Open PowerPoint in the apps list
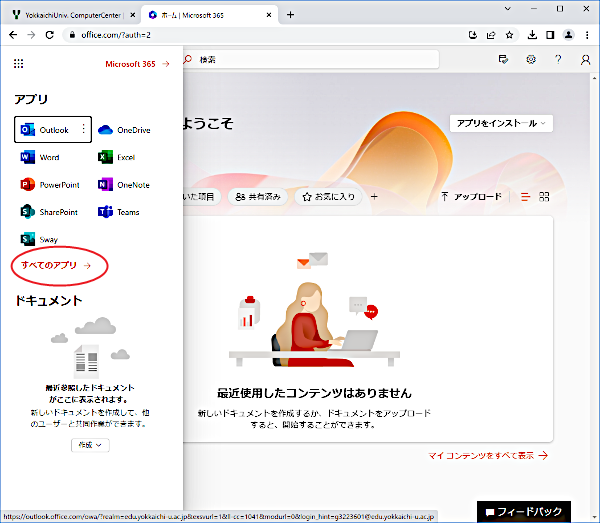This screenshot has width=600, height=523. pyautogui.click(x=50, y=185)
